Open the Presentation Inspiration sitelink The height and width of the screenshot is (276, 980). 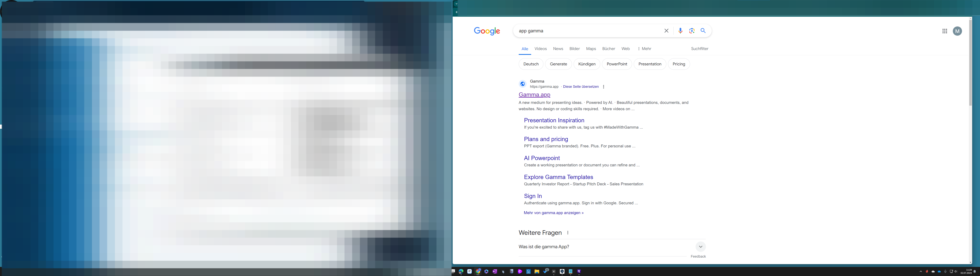coord(554,121)
